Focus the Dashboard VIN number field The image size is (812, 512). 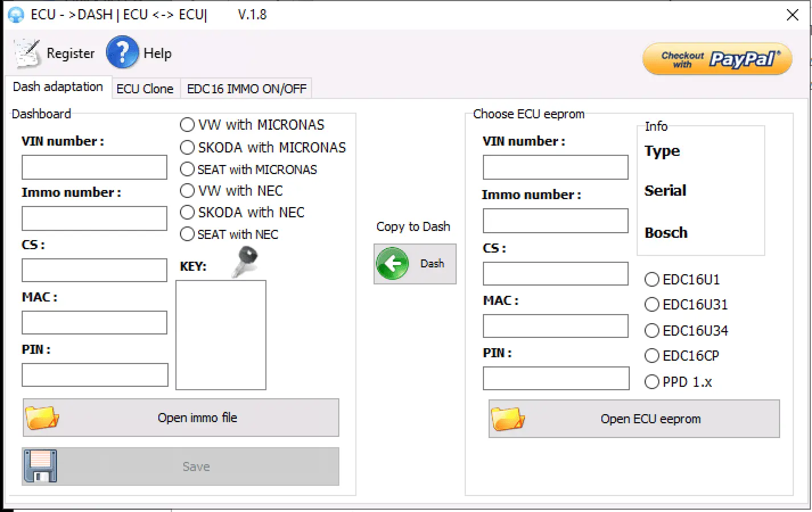95,168
